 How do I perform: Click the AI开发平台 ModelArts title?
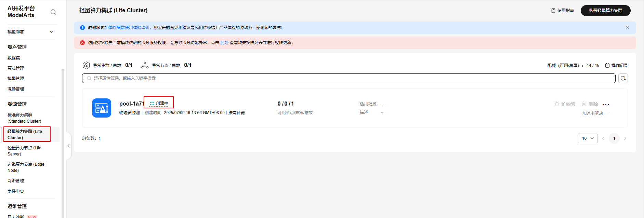tap(21, 12)
